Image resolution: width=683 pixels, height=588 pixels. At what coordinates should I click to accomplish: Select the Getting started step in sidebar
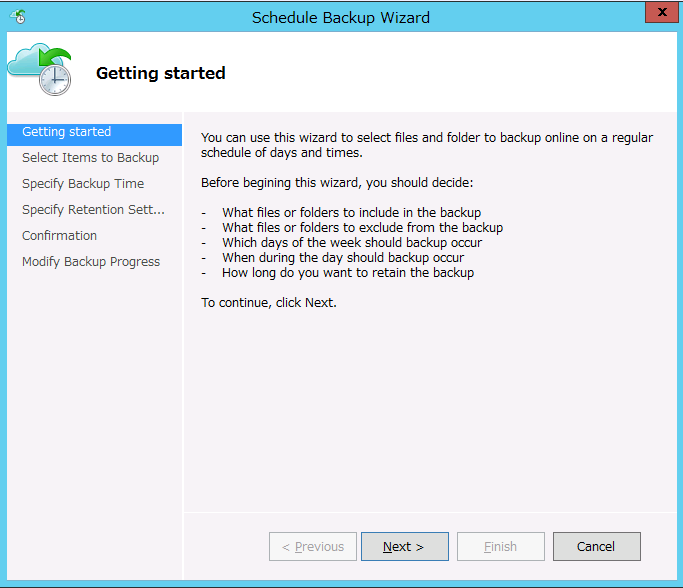(67, 132)
